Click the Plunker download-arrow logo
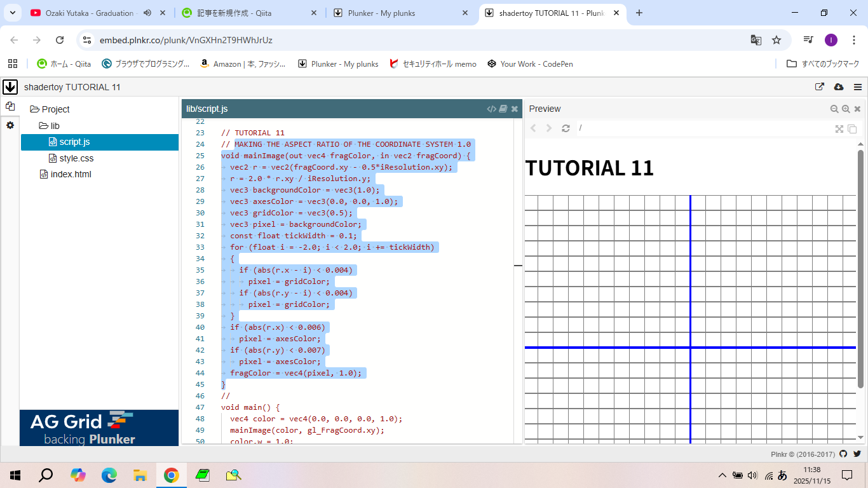Image resolution: width=868 pixels, height=488 pixels. coord(10,87)
